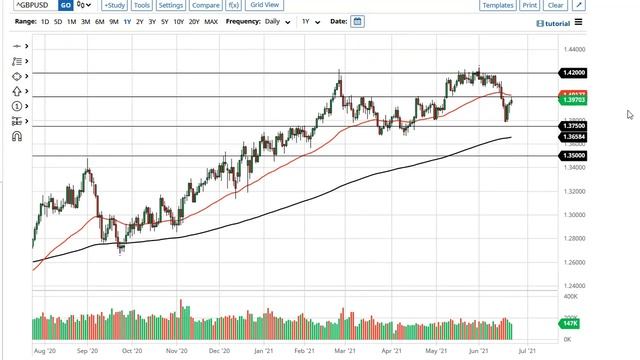The image size is (640, 360).
Task: Open the date picker calendar icon
Action: coord(357,22)
